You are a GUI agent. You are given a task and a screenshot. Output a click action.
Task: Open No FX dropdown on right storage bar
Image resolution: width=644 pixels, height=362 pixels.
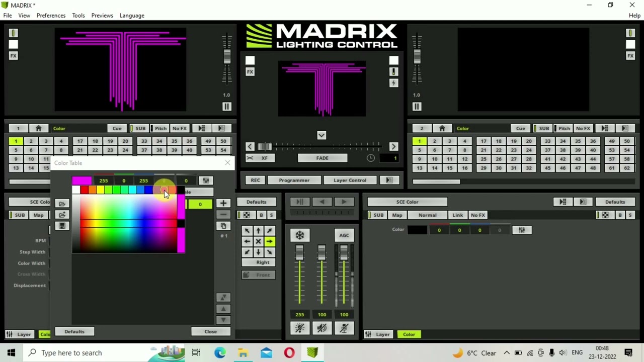[x=583, y=128]
